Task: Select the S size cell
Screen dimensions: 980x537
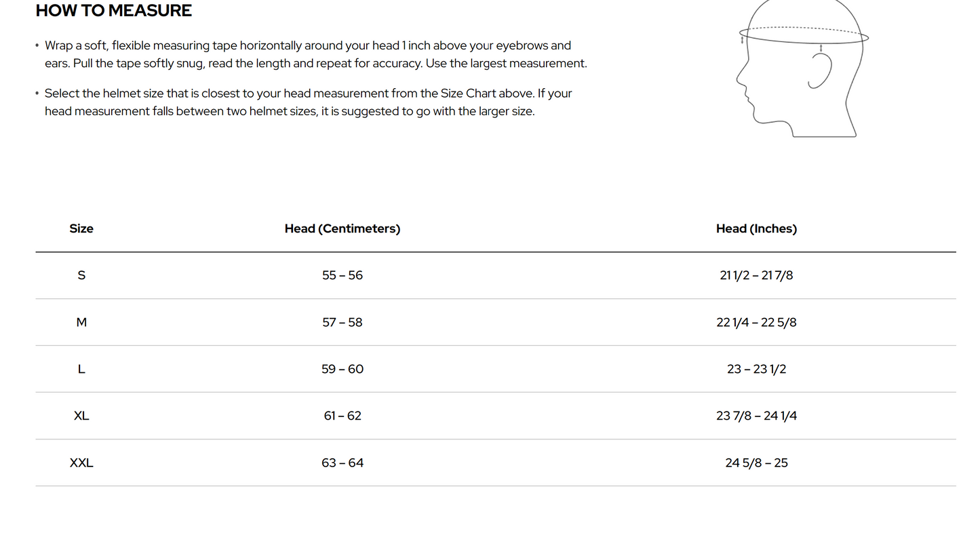Action: click(x=81, y=275)
